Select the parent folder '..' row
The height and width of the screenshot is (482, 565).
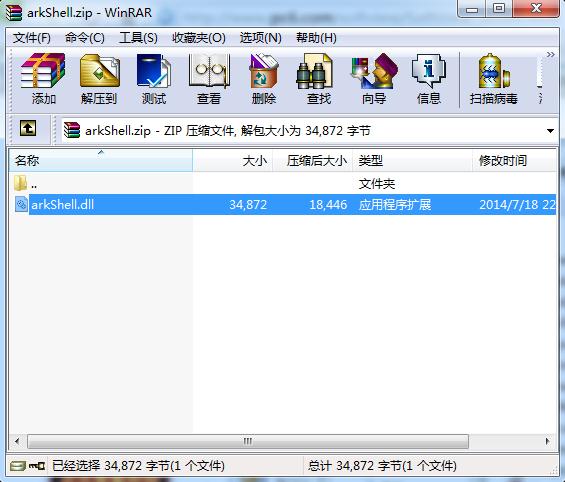(x=282, y=184)
